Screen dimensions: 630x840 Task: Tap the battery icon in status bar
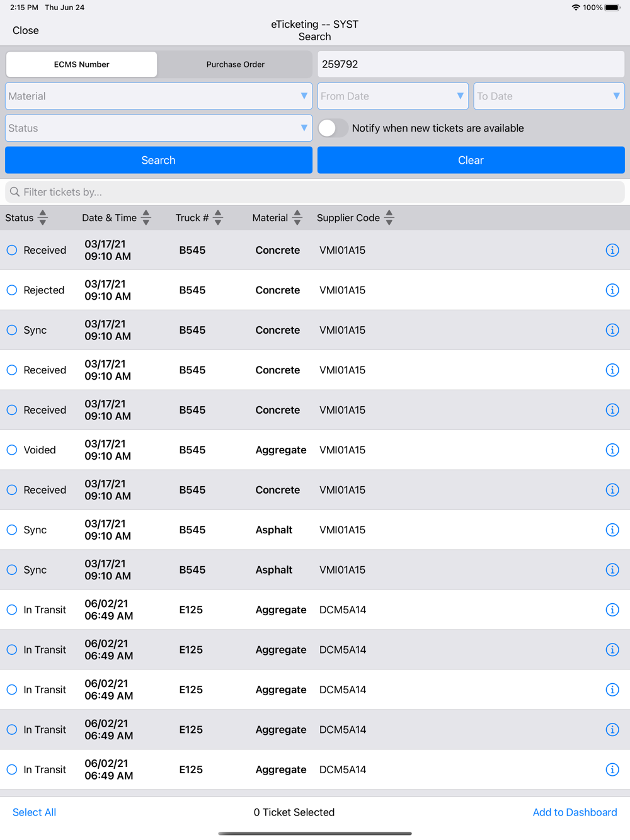612,8
